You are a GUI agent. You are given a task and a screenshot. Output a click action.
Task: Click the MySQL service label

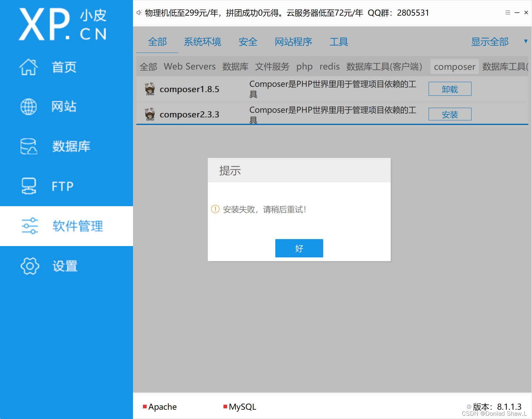point(242,407)
